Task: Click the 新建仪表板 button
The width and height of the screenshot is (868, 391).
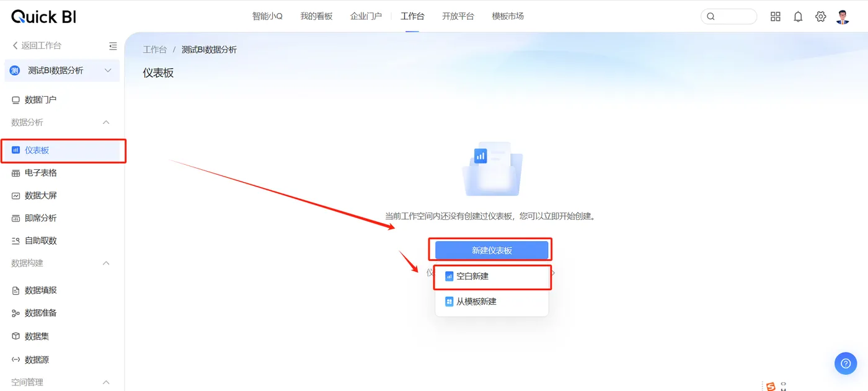Action: [x=492, y=250]
